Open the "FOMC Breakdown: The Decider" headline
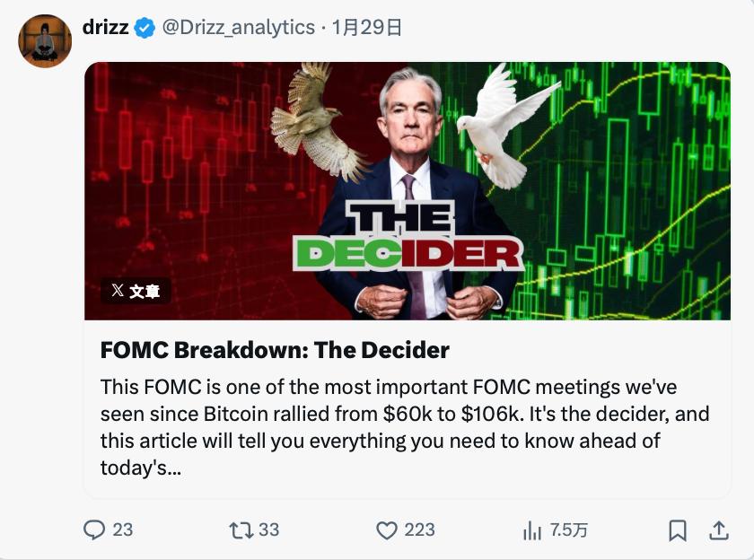The height and width of the screenshot is (560, 754). 275,349
